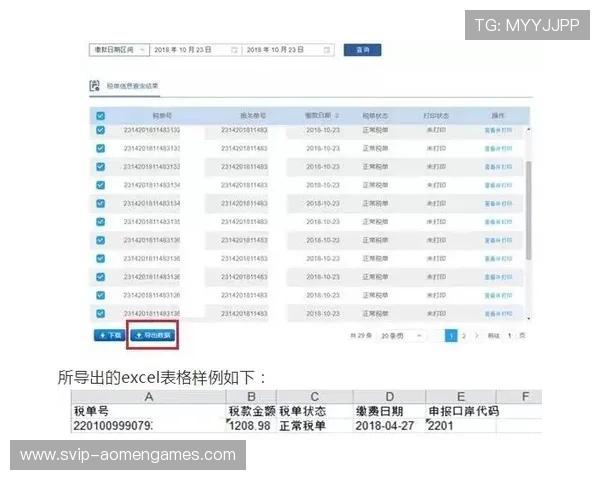Open calendar icon of end date field

327,50
